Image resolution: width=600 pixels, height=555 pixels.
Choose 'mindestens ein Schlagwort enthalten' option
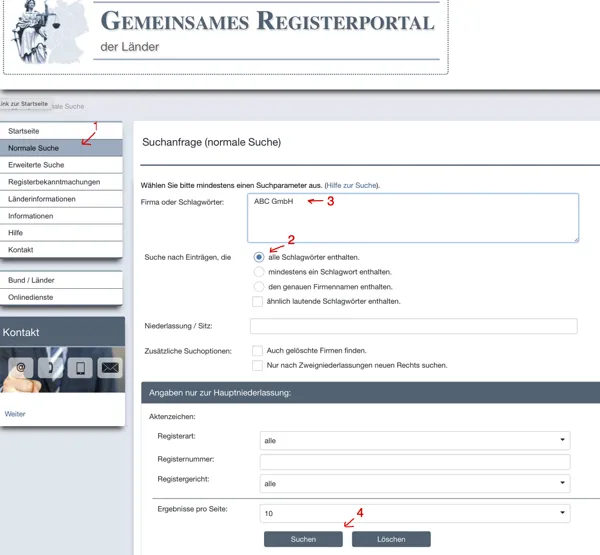(x=260, y=272)
